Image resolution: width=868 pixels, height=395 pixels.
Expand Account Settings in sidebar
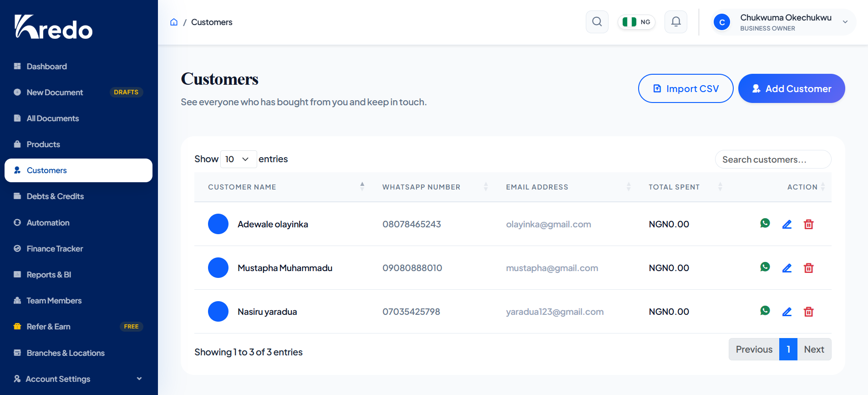coord(78,379)
